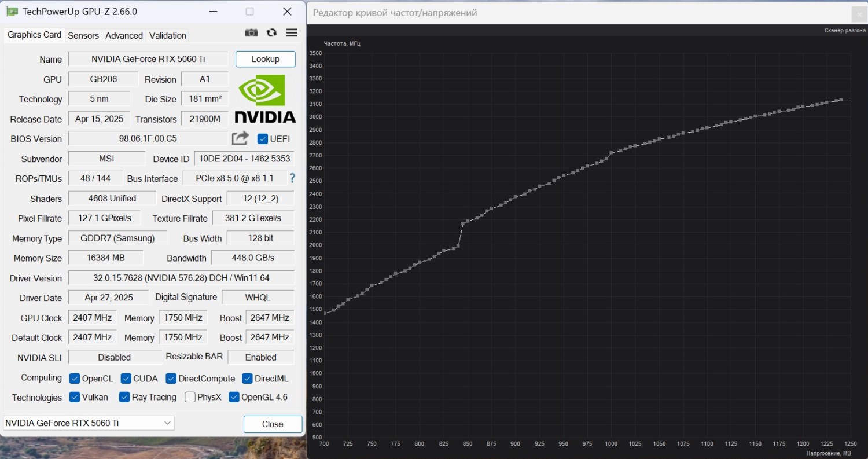The image size is (868, 459).
Task: Minimize the GPU-Z window
Action: click(x=213, y=12)
